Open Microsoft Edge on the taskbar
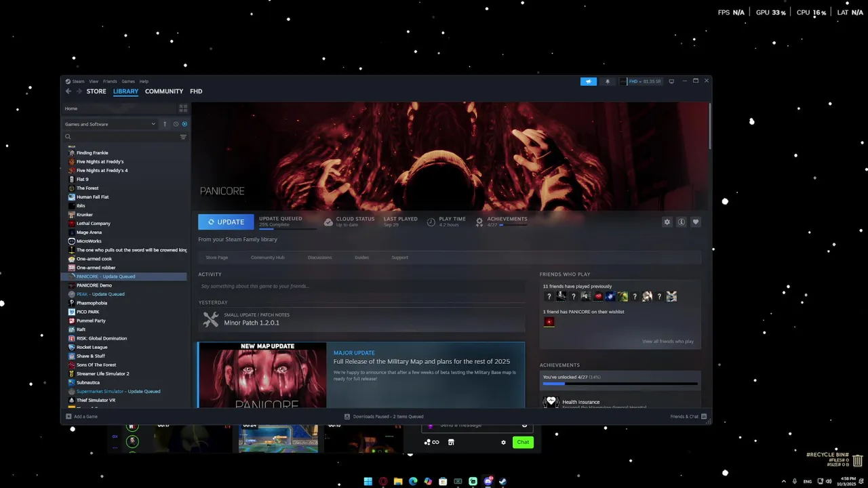 (x=413, y=481)
